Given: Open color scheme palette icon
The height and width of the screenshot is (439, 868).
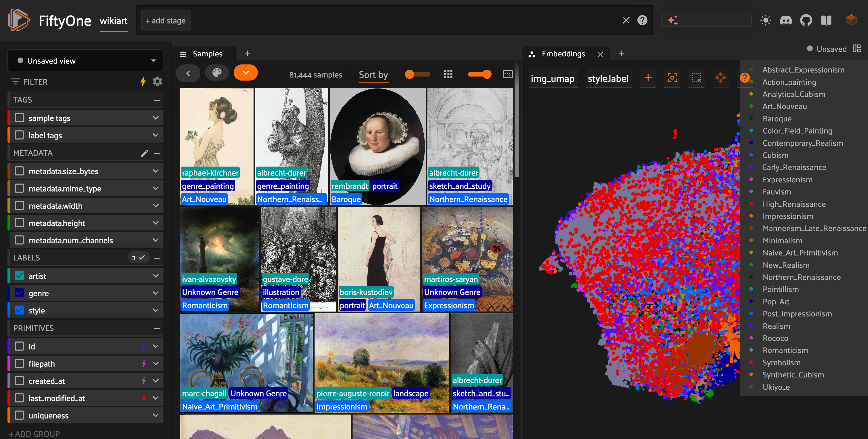Looking at the screenshot, I should pos(217,73).
